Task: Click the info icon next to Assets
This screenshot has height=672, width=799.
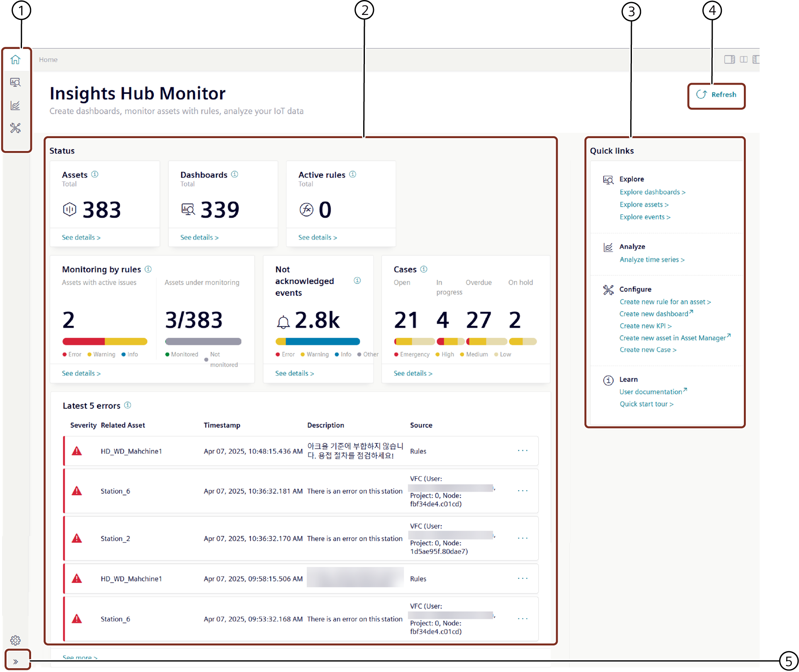Action: [95, 174]
